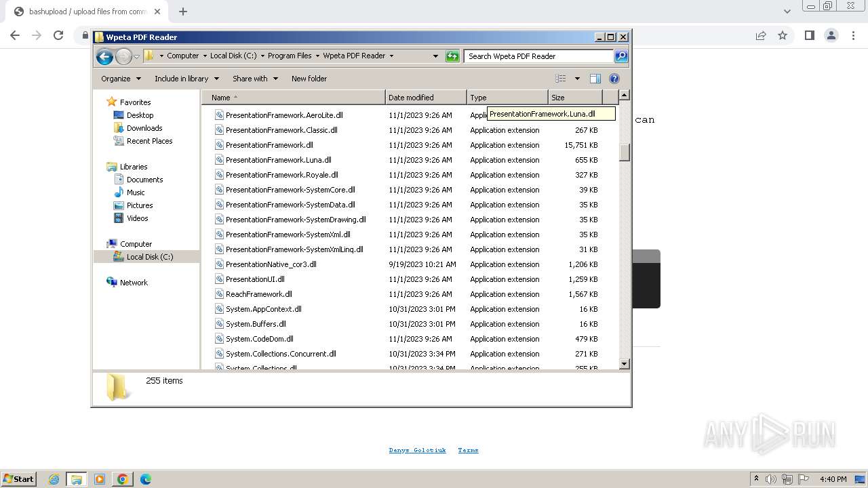Click the Chrome share page icon
This screenshot has width=868, height=488.
761,35
